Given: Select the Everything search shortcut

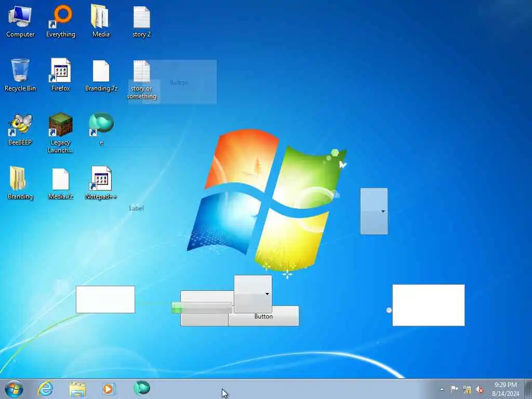Looking at the screenshot, I should pyautogui.click(x=61, y=21).
